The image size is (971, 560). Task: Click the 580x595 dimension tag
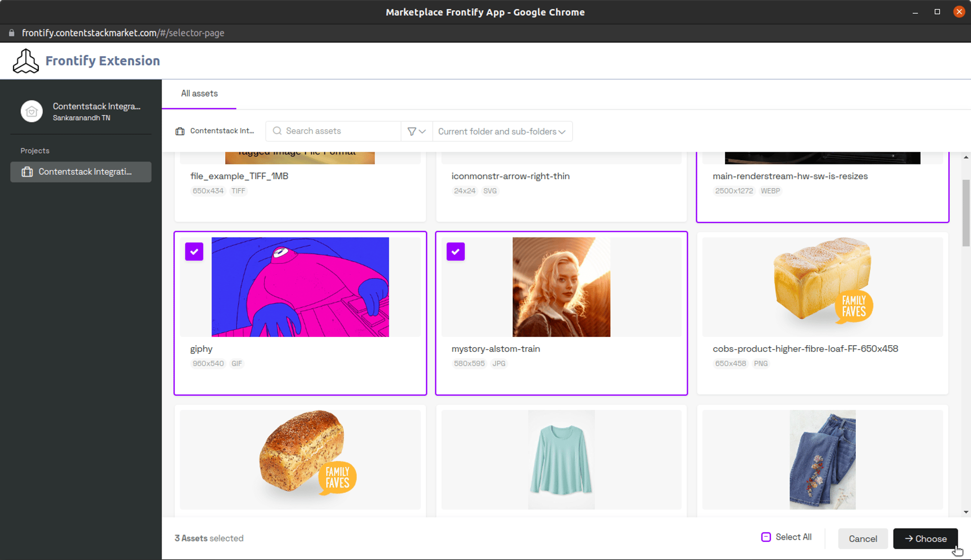point(469,364)
